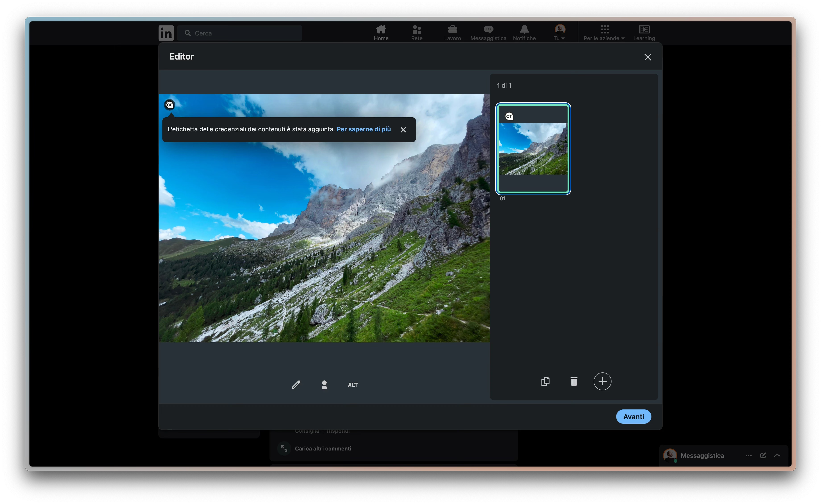Expand the Tu profile dropdown
The height and width of the screenshot is (504, 821).
560,33
